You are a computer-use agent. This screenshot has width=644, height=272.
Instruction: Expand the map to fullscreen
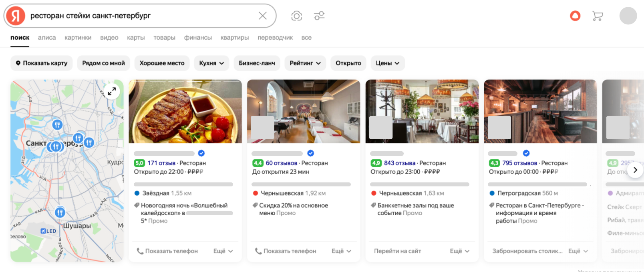coord(112,91)
